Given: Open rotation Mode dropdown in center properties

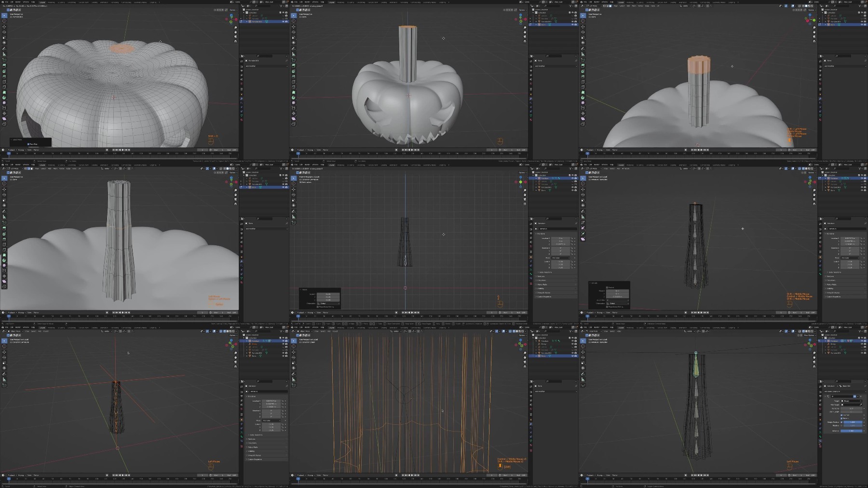Looking at the screenshot, I should tap(561, 258).
